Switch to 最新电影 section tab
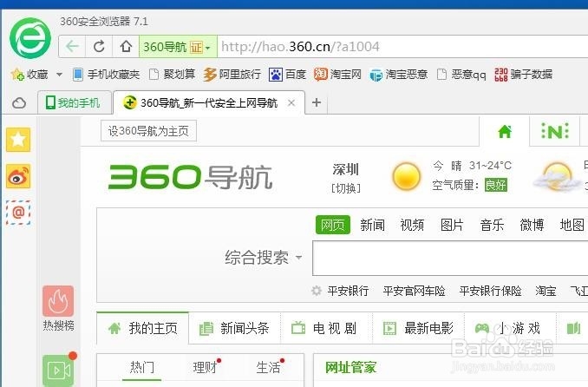 (x=418, y=329)
